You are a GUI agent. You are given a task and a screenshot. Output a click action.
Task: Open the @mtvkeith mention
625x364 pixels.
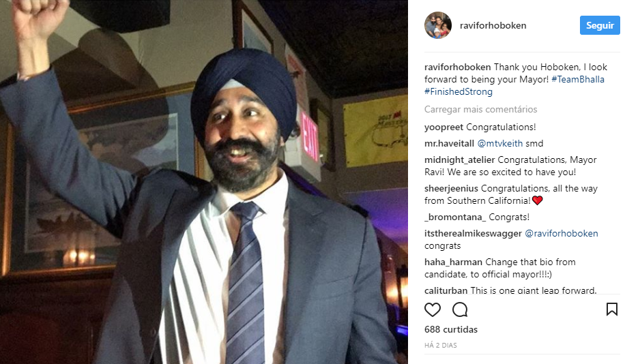point(500,143)
